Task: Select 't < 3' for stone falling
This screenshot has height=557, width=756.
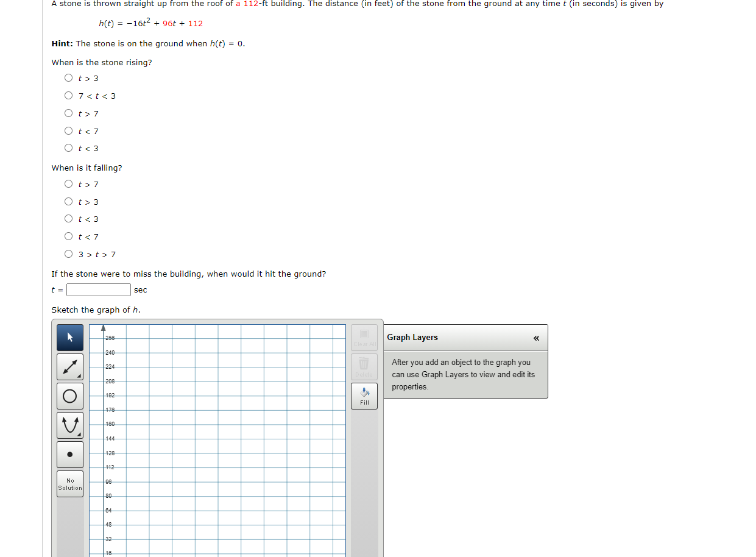Action: 69,219
